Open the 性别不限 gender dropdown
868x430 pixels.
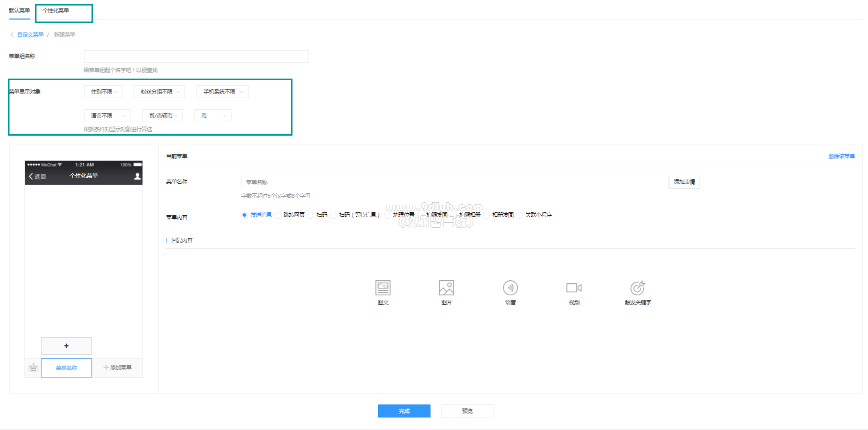pos(103,92)
